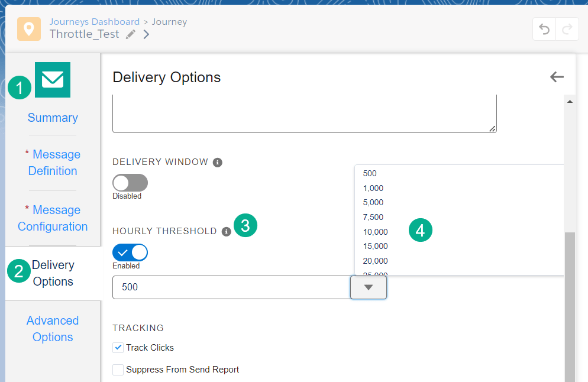Click the pencil icon to rename Throttle_Test

pos(131,34)
